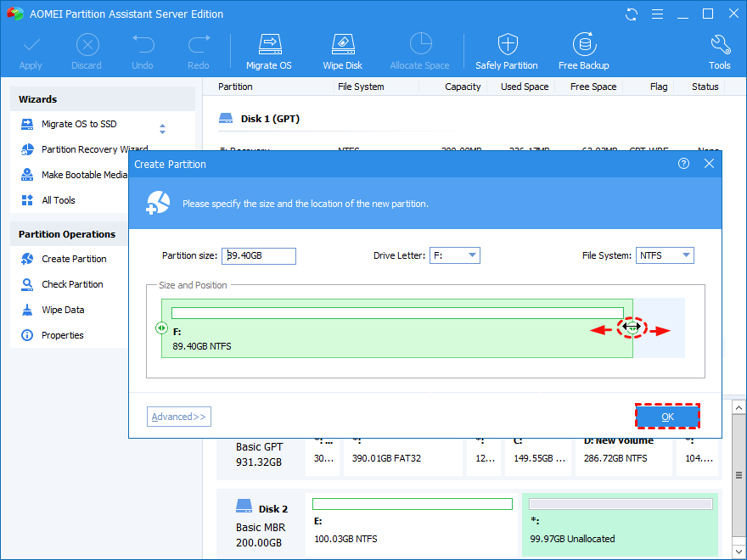
Task: Click the right resize handle of F: partition
Action: 632,328
